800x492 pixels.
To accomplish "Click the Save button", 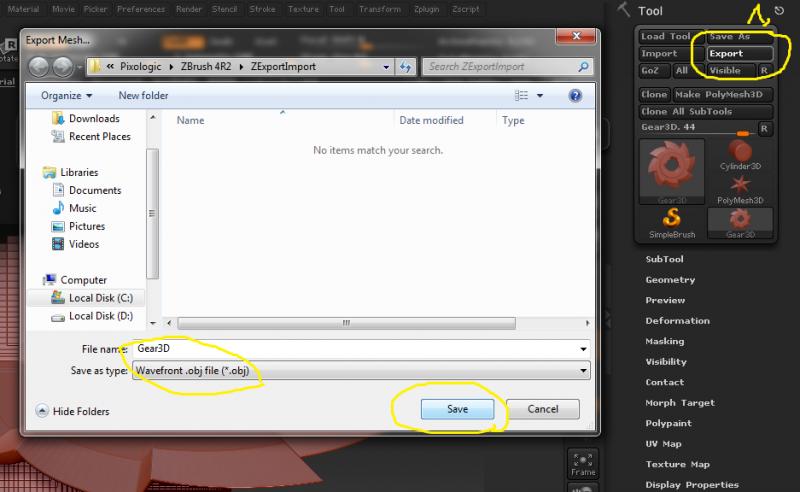I will (458, 409).
